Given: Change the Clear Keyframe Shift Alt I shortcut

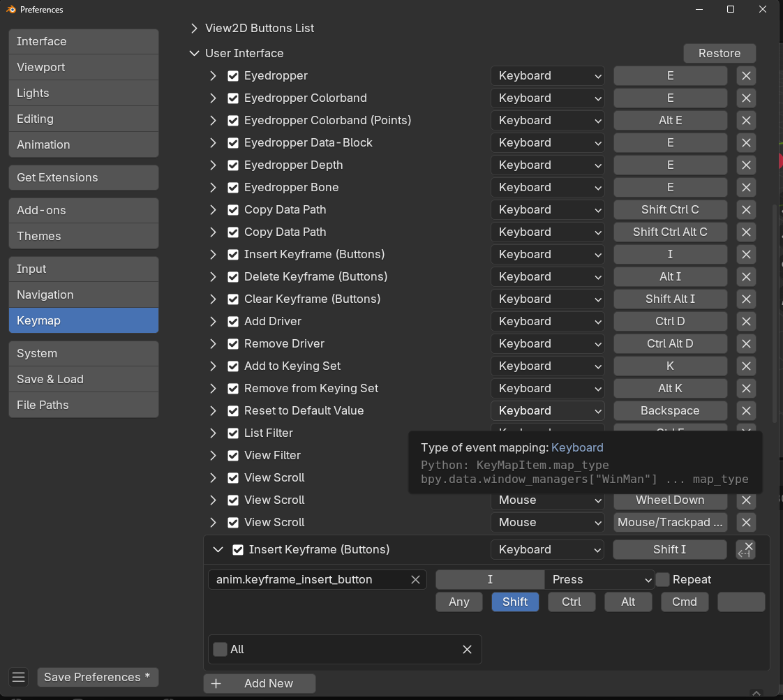Looking at the screenshot, I should [670, 299].
